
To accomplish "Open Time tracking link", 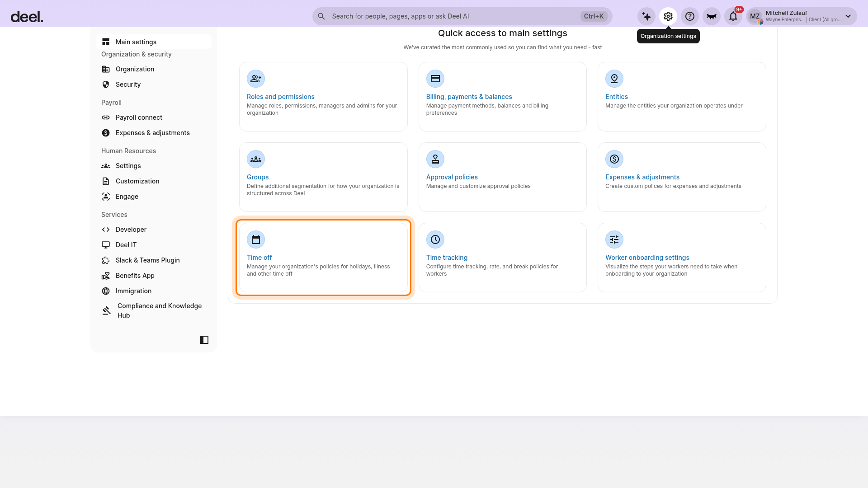I will (447, 258).
